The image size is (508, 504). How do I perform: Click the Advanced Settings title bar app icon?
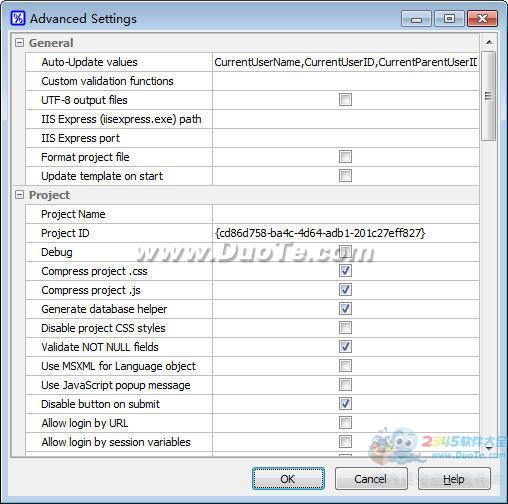[x=18, y=18]
